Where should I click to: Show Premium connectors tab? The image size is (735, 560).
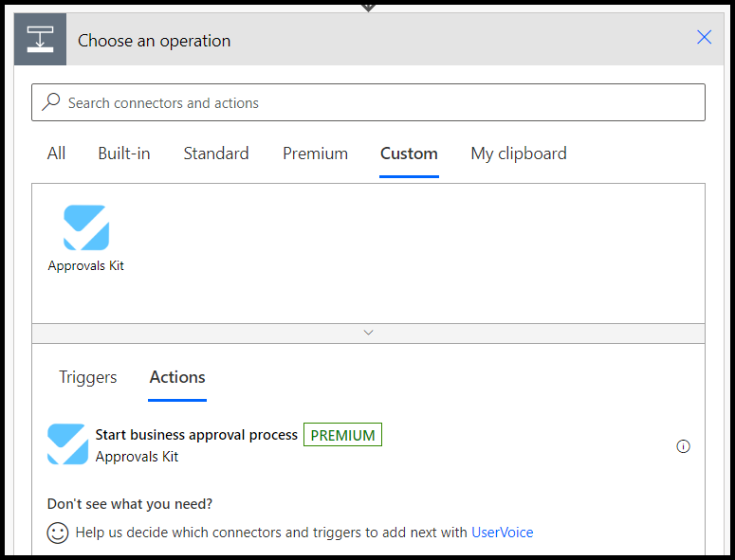point(315,154)
